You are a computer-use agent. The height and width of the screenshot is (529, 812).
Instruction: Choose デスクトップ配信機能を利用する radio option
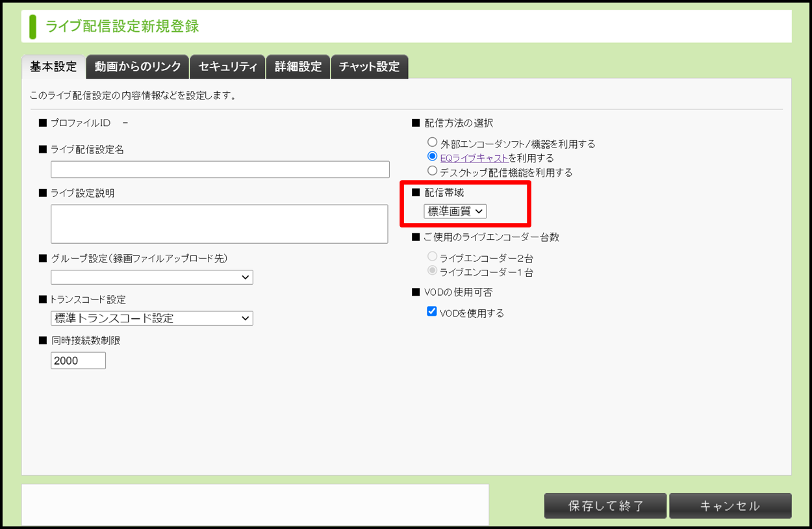432,172
